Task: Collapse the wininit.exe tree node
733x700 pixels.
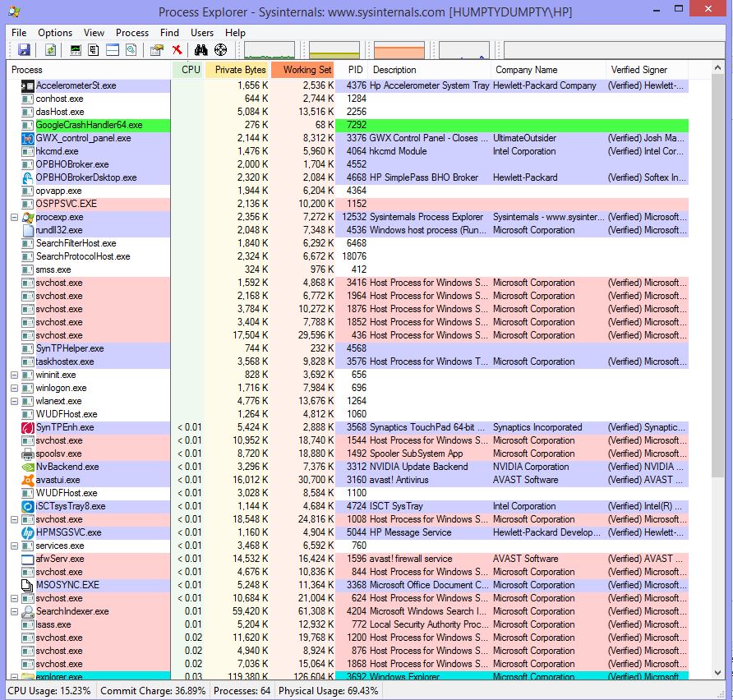Action: coord(15,375)
